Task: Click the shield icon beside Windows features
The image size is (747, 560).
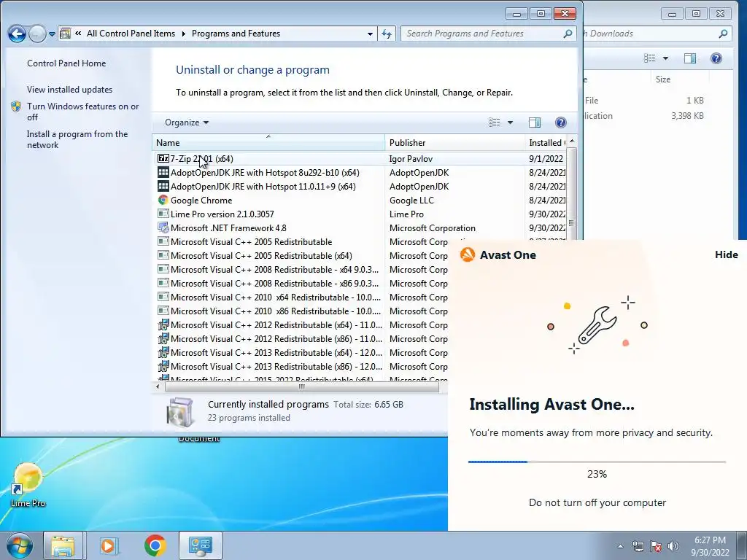Action: pyautogui.click(x=16, y=106)
